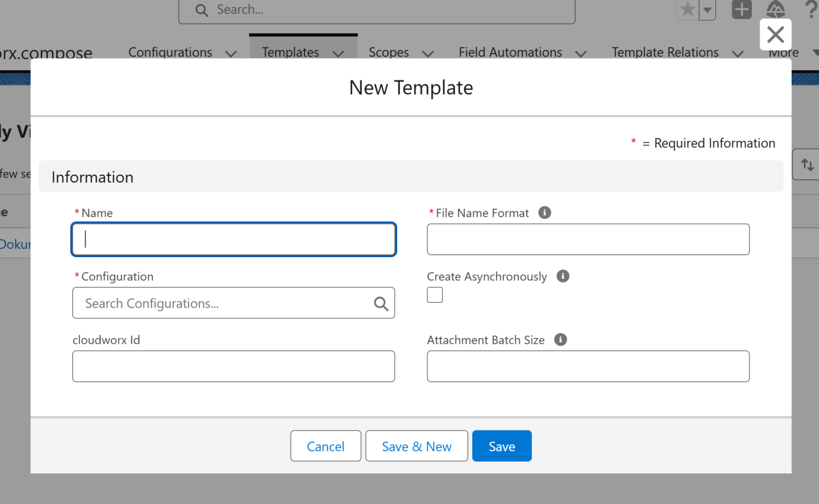Switch to the Field Automations tab
Screen dimensions: 819x504
click(x=510, y=53)
